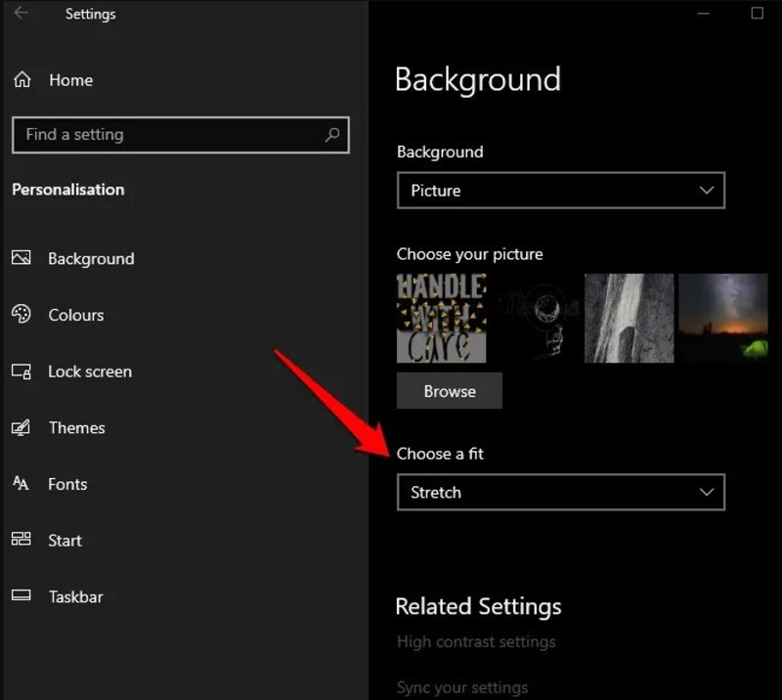782x700 pixels.
Task: Click the Home house icon
Action: [22, 80]
